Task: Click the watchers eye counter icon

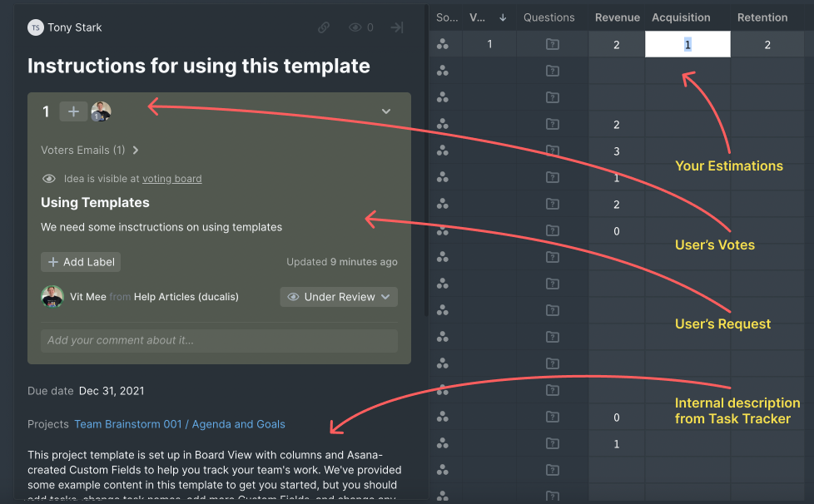Action: point(355,27)
